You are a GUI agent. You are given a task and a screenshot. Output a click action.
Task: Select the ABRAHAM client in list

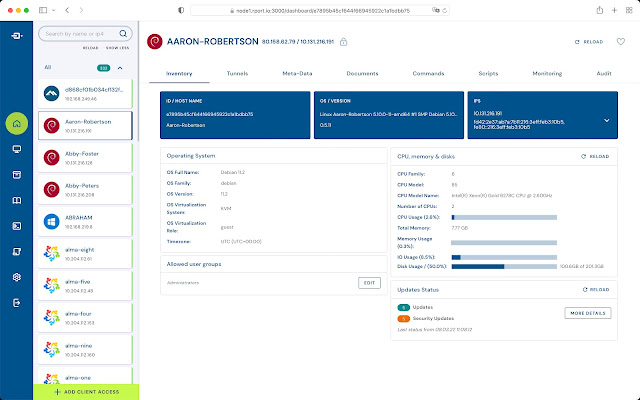pos(85,221)
